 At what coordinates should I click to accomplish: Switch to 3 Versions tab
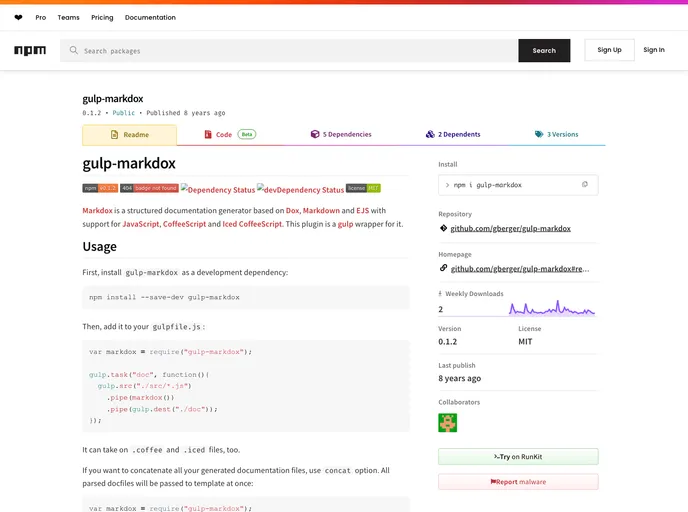[556, 134]
